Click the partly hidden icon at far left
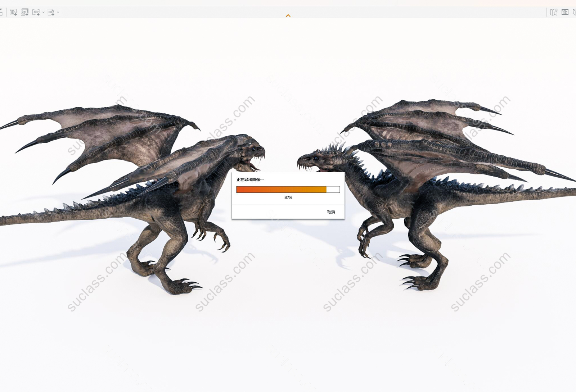Viewport: 576px width, 392px height. (x=1, y=12)
